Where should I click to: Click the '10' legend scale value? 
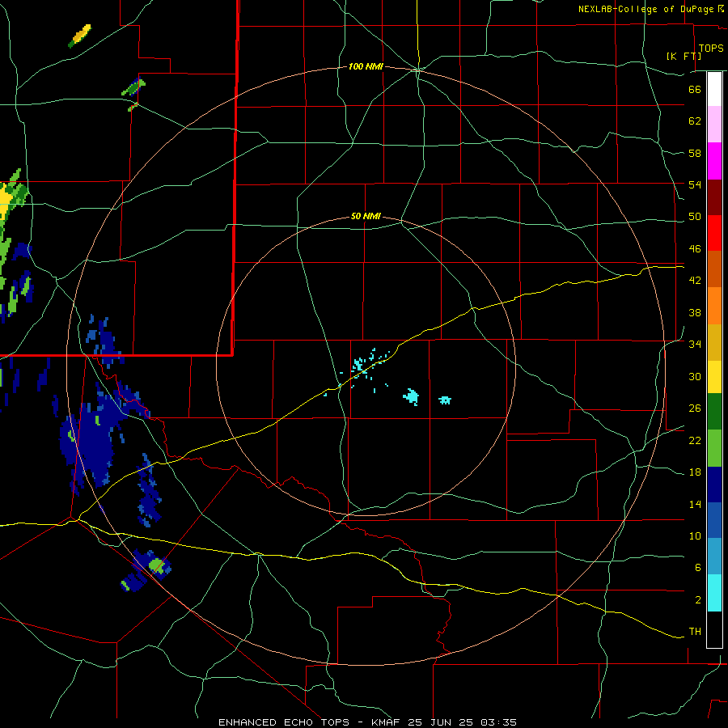tap(695, 535)
